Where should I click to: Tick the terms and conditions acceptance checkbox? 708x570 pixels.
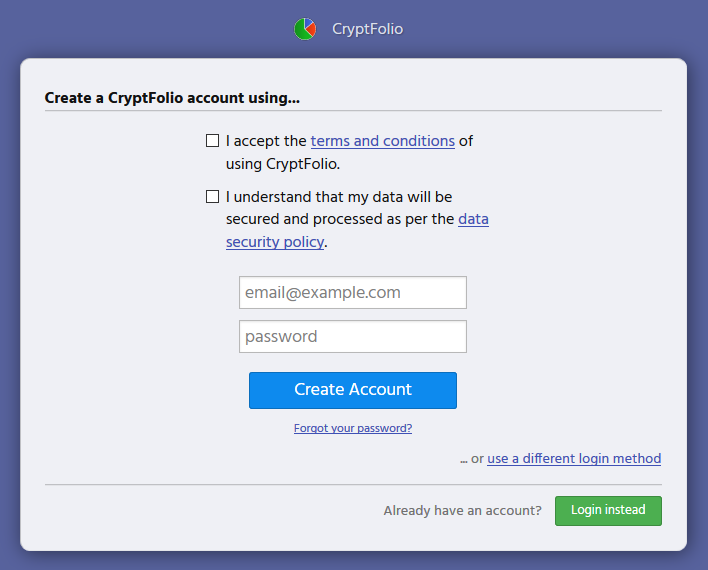(212, 141)
